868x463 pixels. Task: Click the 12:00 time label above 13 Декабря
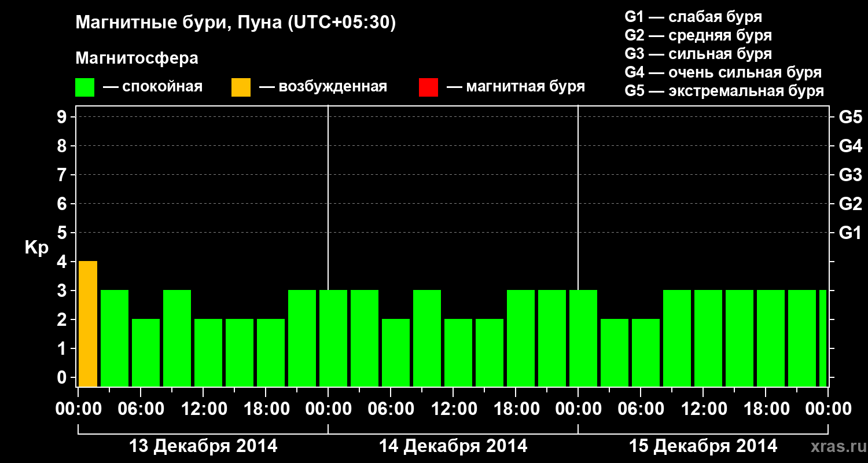(203, 409)
